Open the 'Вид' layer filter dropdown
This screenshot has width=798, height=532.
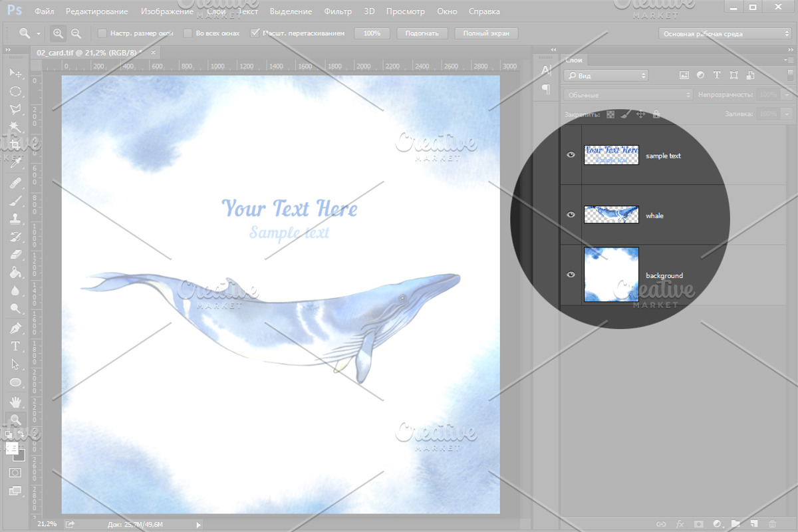(x=606, y=76)
